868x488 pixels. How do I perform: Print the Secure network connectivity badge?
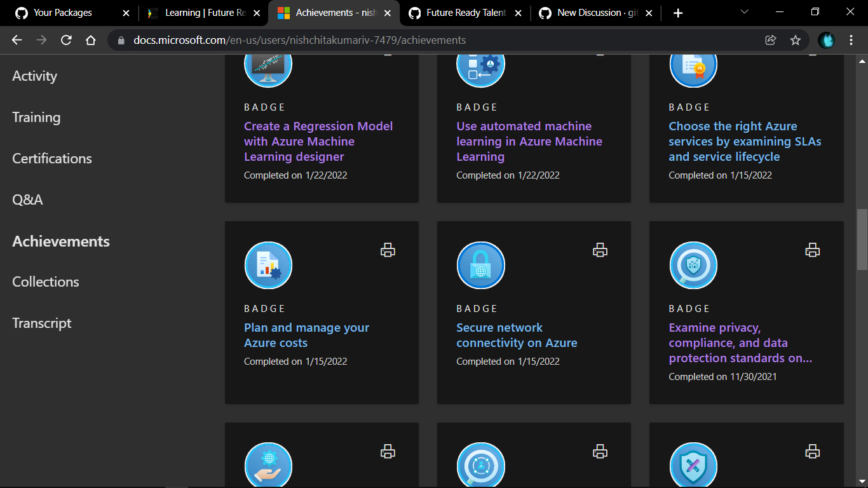(600, 250)
